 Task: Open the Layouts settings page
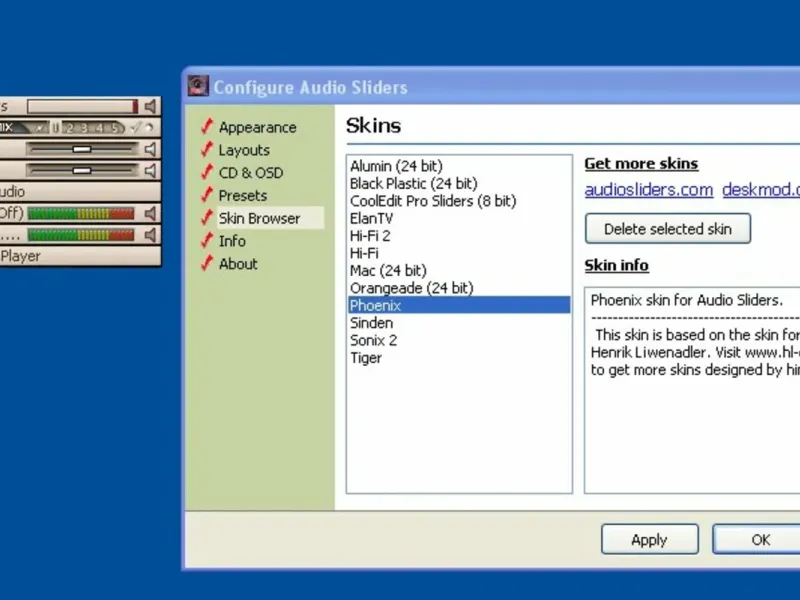[244, 150]
